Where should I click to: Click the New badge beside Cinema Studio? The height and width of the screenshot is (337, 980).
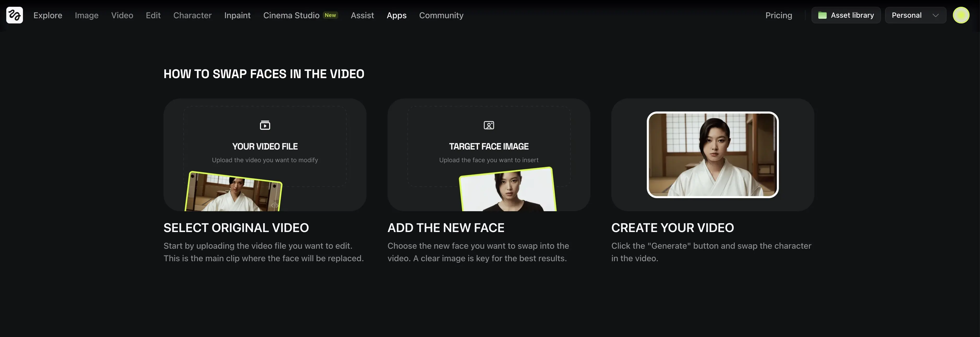[x=330, y=15]
